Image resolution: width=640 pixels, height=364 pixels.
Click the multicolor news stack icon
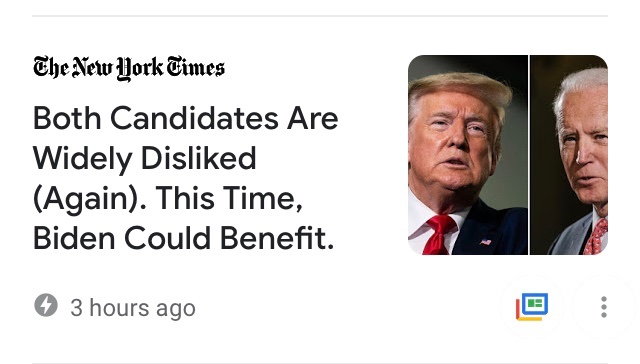pos(532,307)
